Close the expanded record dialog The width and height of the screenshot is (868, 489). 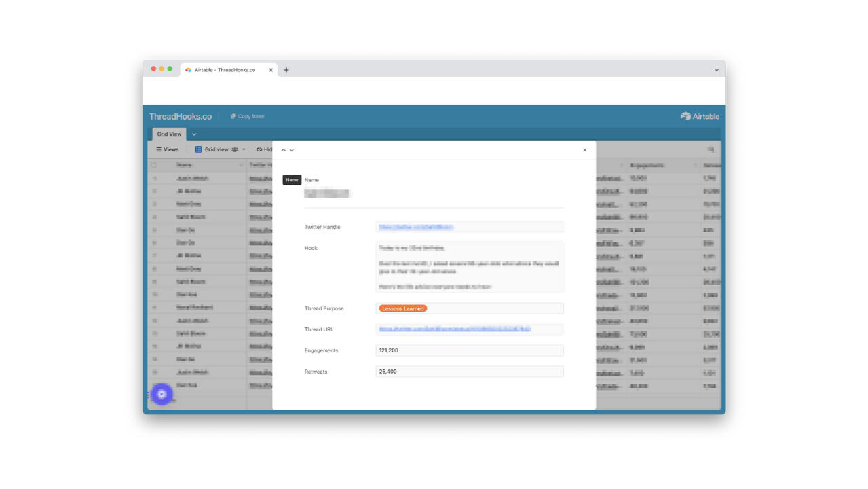pyautogui.click(x=584, y=150)
